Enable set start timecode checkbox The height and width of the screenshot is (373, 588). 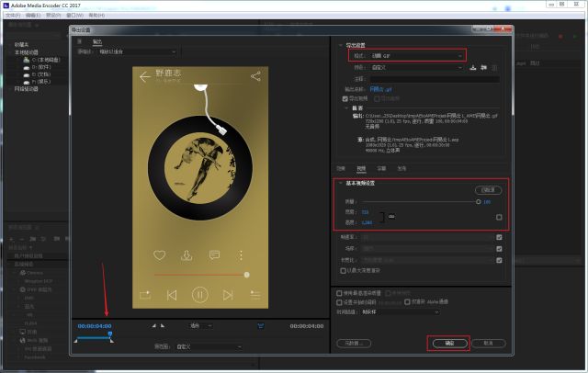point(339,302)
